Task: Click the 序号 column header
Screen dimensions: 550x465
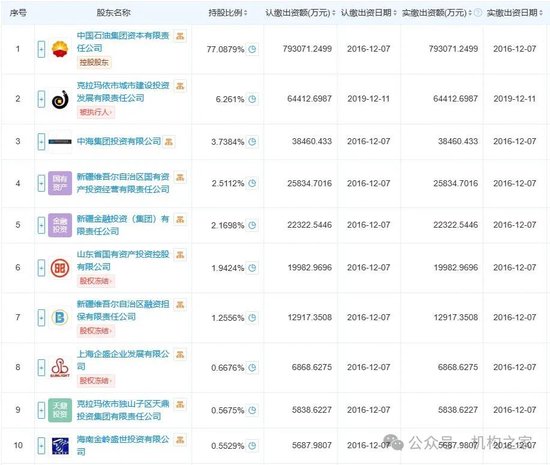Action: [x=18, y=13]
